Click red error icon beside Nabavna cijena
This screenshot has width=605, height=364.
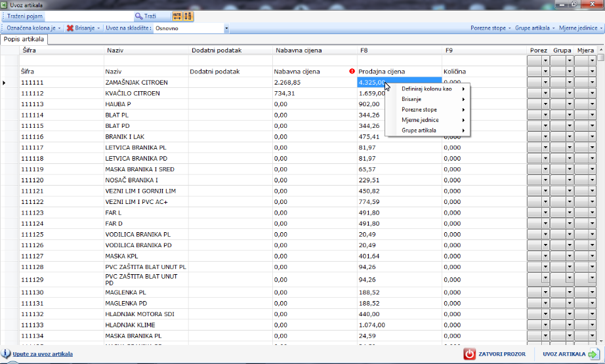click(352, 71)
